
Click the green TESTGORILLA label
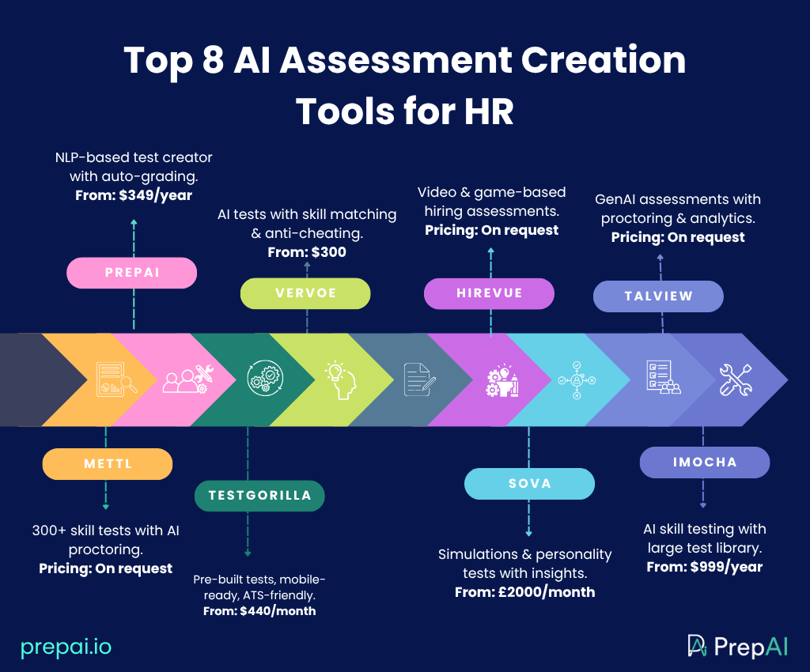coord(259,496)
